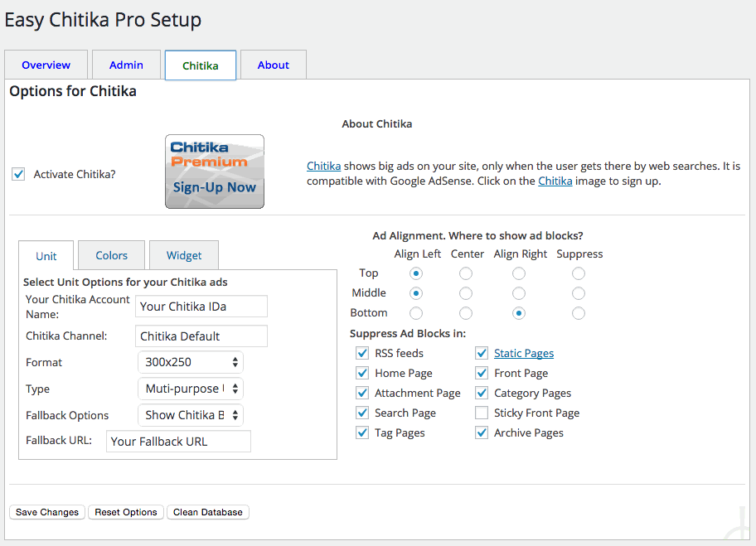Image resolution: width=756 pixels, height=546 pixels.
Task: Follow the Static Pages link
Action: pos(524,353)
